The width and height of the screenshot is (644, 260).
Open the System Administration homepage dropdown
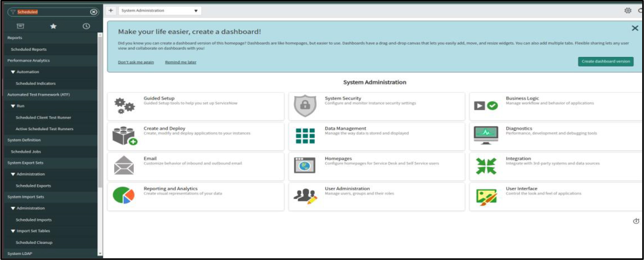click(x=160, y=11)
